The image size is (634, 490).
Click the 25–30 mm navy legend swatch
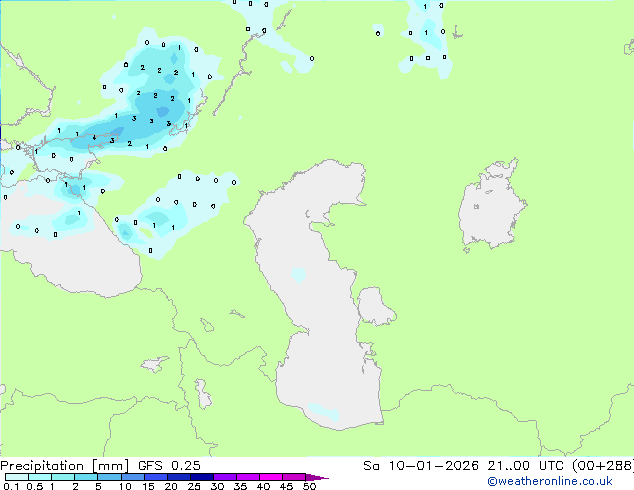[202, 477]
